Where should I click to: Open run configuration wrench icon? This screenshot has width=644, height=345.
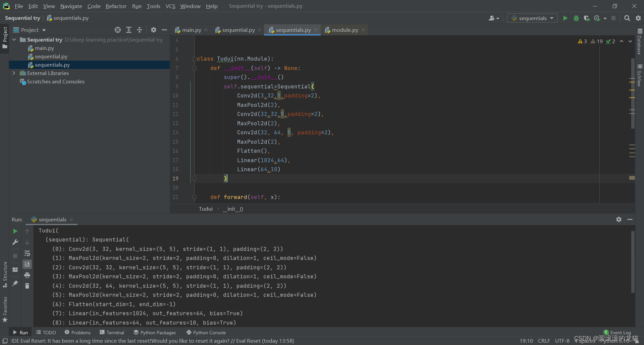(15, 242)
